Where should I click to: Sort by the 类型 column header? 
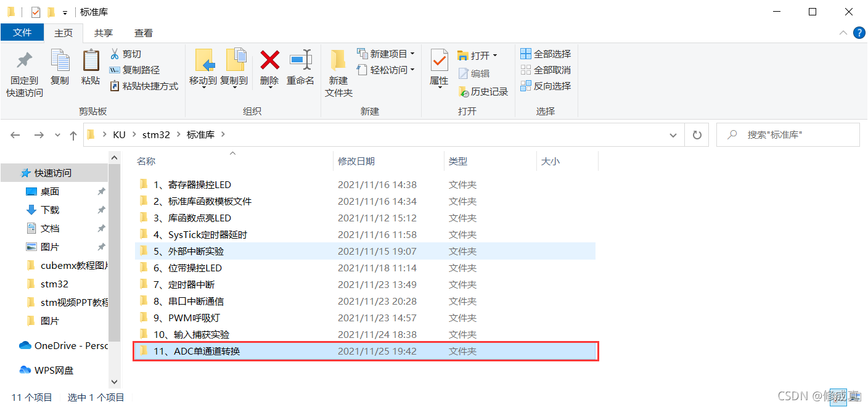457,161
